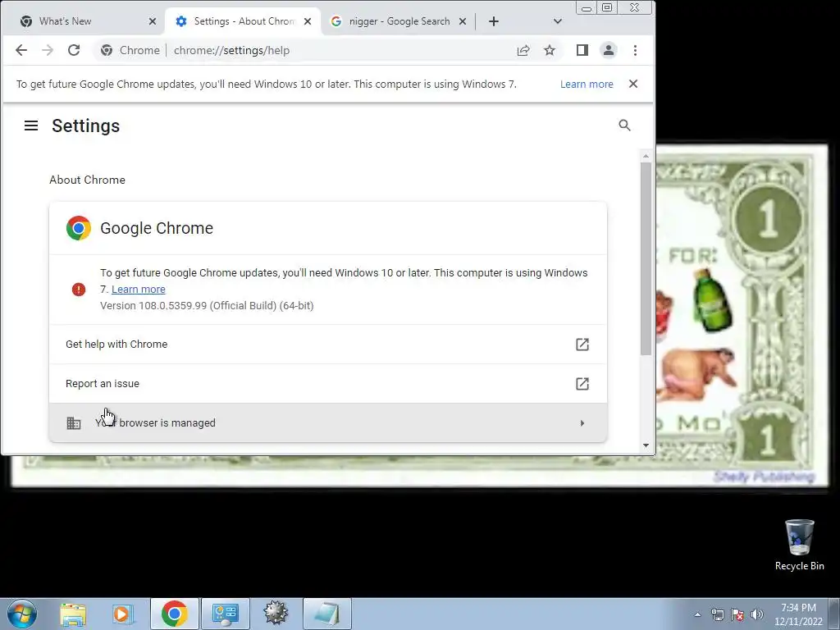Click the browser forward arrow
Viewport: 840px width, 630px height.
click(x=48, y=50)
